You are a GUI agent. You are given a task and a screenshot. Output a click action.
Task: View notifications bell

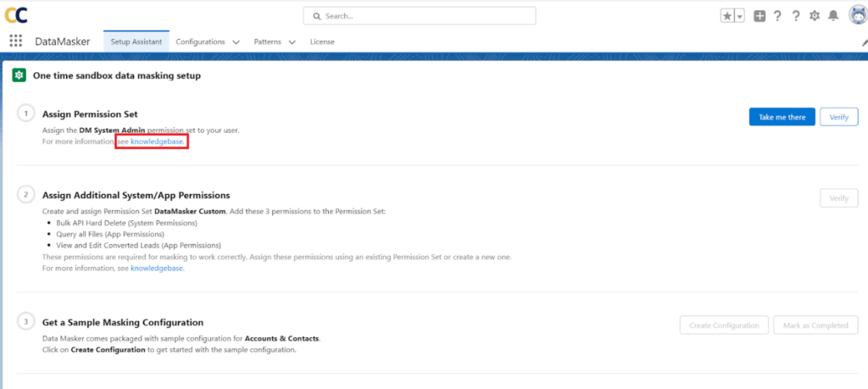[x=833, y=16]
